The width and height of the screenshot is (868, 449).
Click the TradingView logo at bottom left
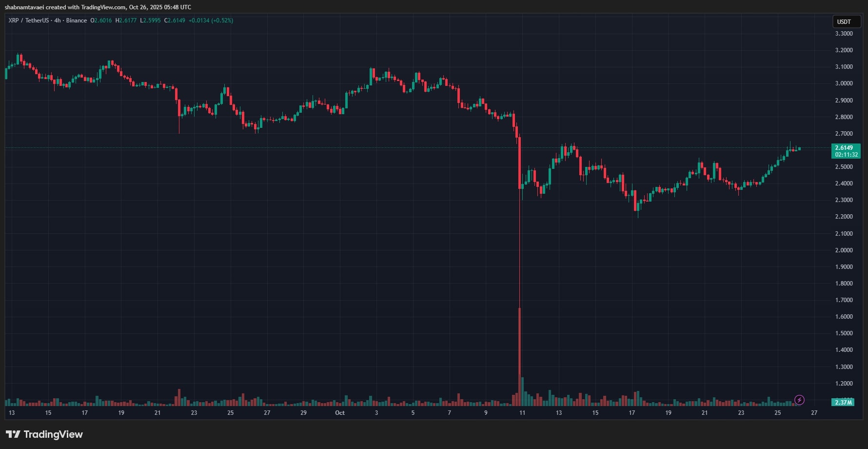[44, 434]
